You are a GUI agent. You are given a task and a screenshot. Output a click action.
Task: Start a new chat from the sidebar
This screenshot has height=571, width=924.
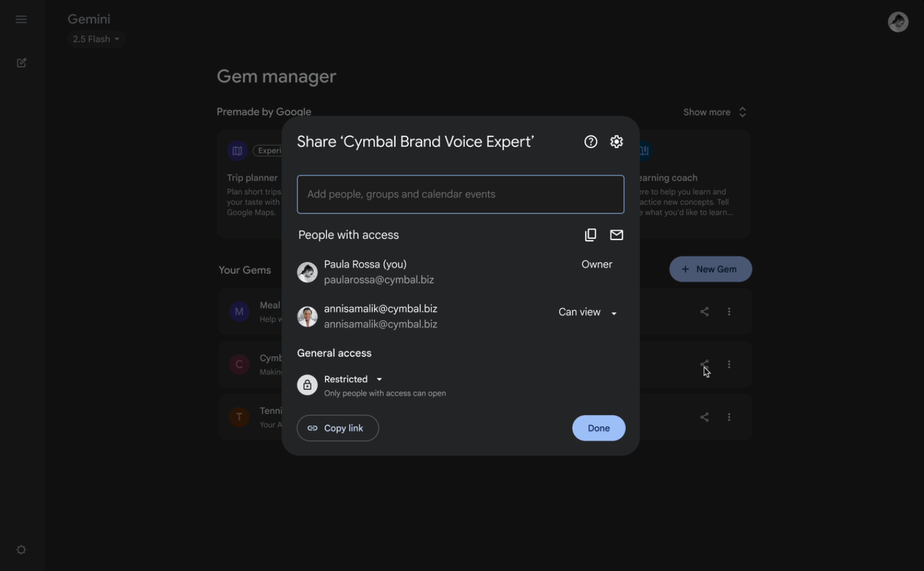[21, 62]
